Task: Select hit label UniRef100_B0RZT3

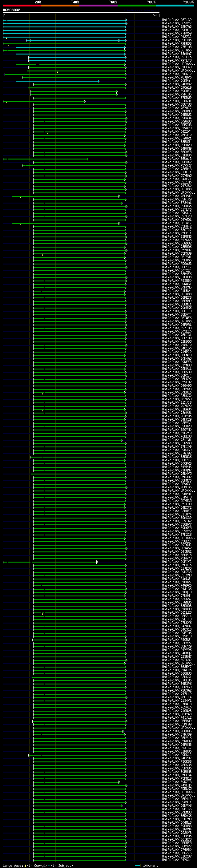Action: pos(176,782)
